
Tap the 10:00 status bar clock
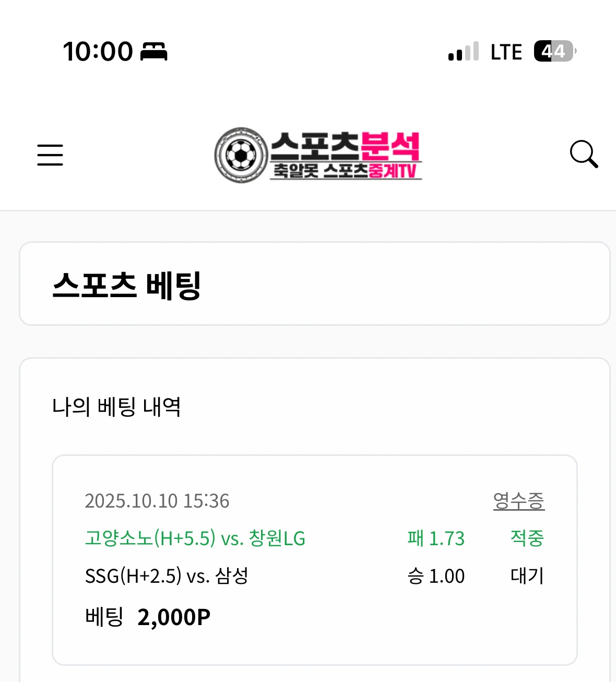[x=98, y=52]
